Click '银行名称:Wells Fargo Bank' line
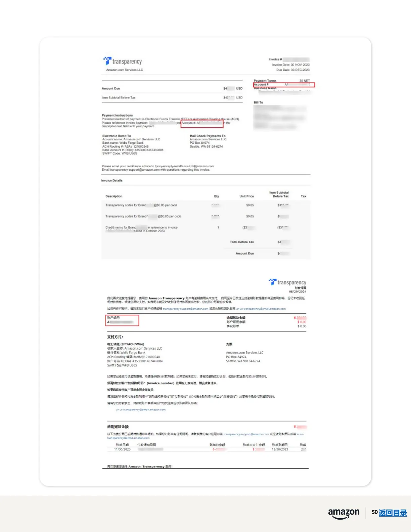This screenshot has height=532, width=411. coord(126,353)
